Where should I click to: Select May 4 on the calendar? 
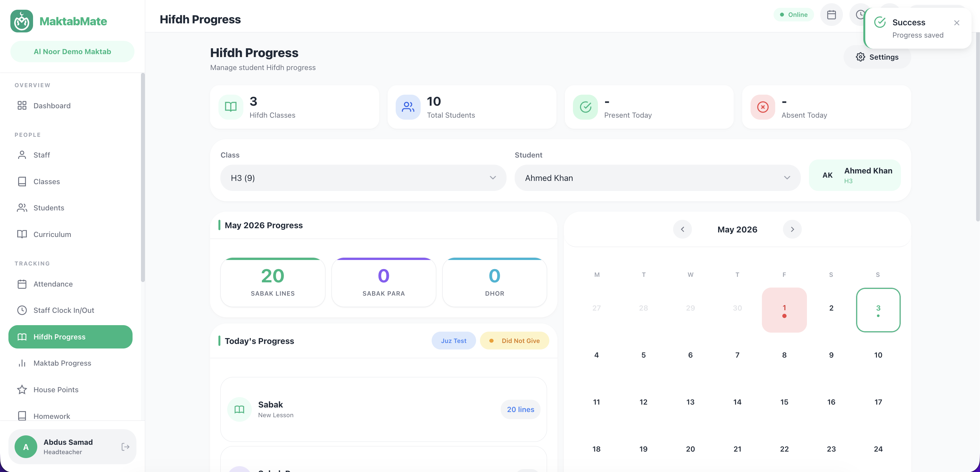pos(597,355)
